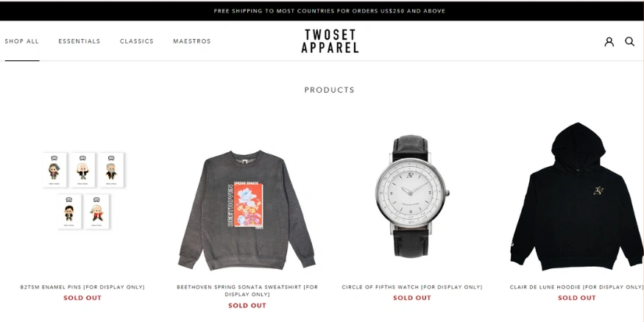Image resolution: width=644 pixels, height=322 pixels.
Task: Select the Clair de Lune hoodie image
Action: 576,196
